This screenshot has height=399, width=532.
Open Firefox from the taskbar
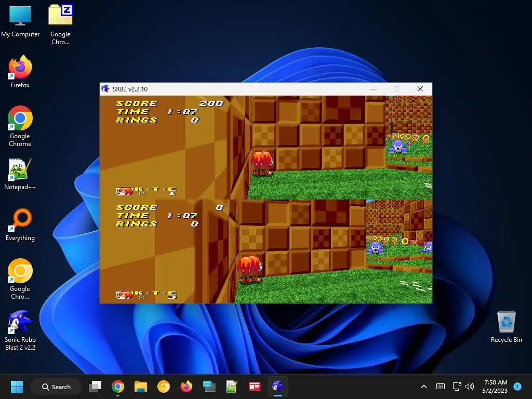[187, 387]
